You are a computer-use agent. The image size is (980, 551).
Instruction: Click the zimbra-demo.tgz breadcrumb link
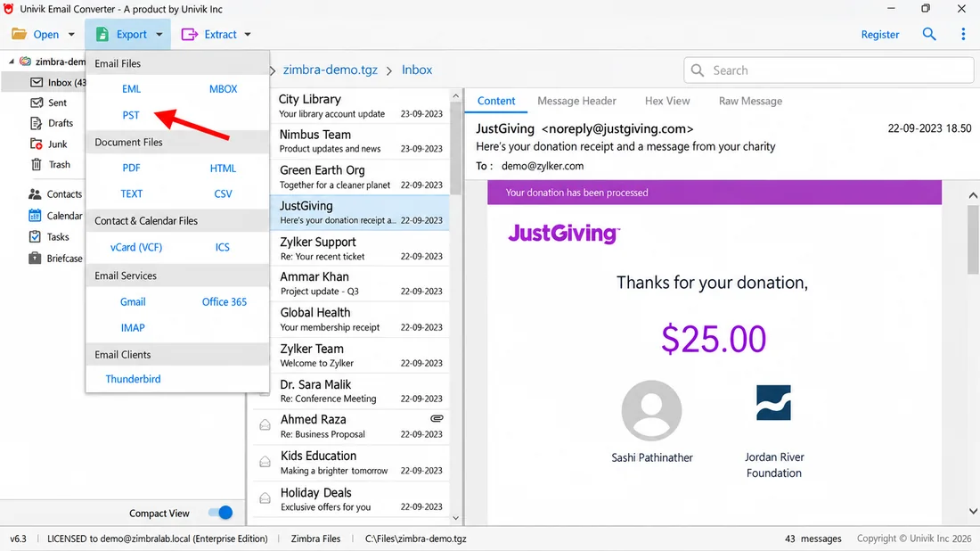330,70
